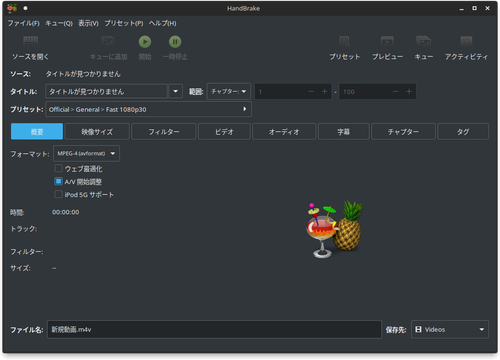Switch to the タグ tab
The height and width of the screenshot is (360, 500).
click(463, 132)
